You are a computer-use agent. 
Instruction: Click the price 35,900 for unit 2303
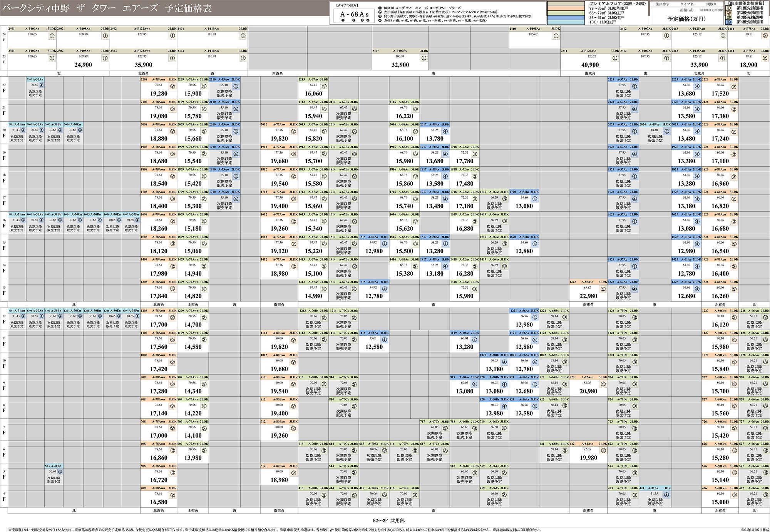(x=144, y=65)
